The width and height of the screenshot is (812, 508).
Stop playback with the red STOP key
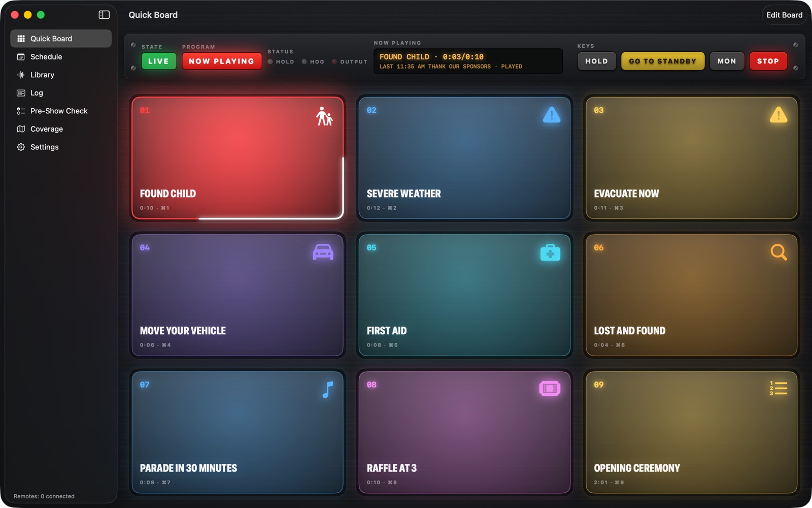[768, 61]
